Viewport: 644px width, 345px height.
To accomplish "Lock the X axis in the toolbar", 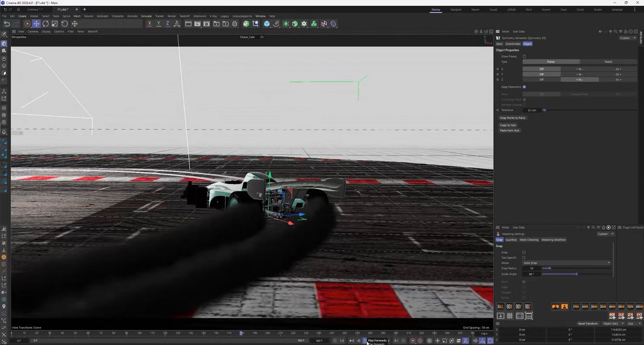I will point(150,24).
